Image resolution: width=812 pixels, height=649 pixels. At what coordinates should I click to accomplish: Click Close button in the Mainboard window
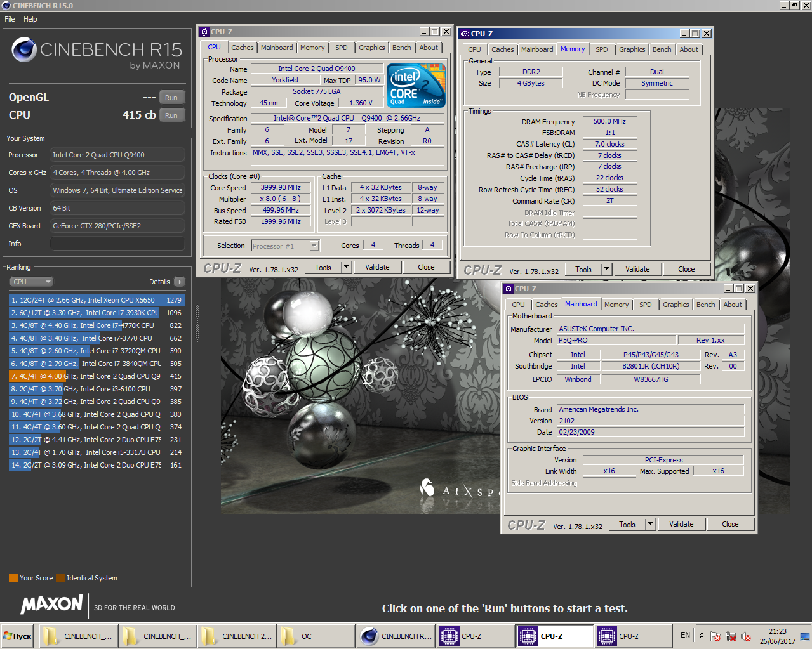pos(730,524)
